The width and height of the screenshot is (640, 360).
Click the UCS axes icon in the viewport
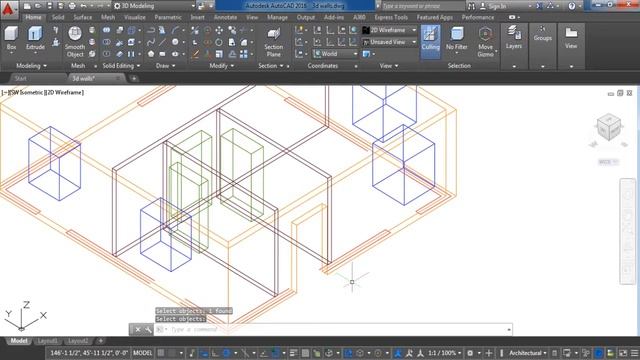click(25, 316)
